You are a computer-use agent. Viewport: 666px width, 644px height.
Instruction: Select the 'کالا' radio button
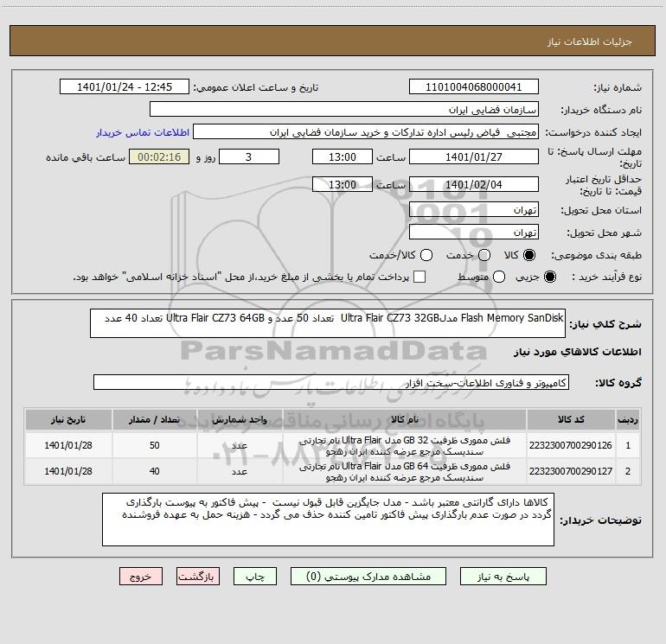coord(529,255)
